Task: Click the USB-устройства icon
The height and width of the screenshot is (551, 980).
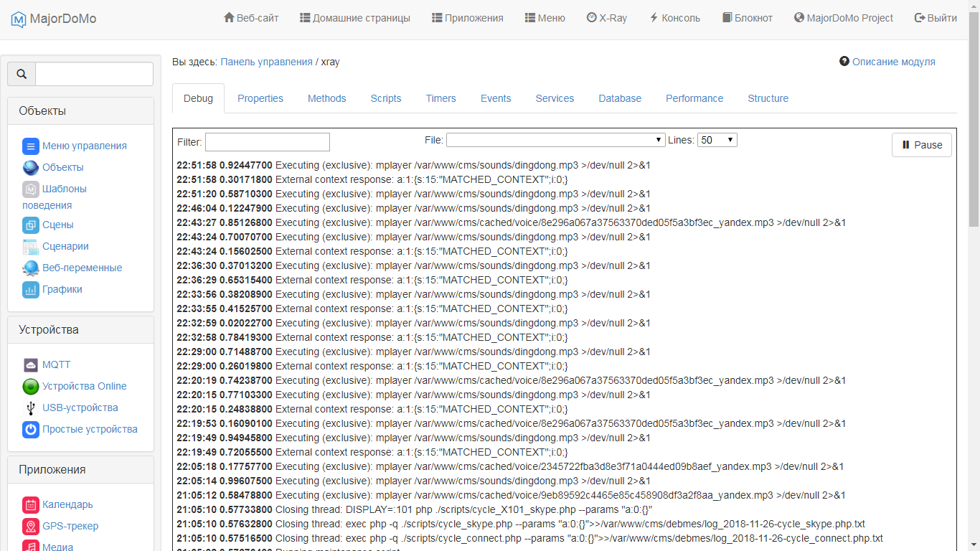Action: (31, 408)
